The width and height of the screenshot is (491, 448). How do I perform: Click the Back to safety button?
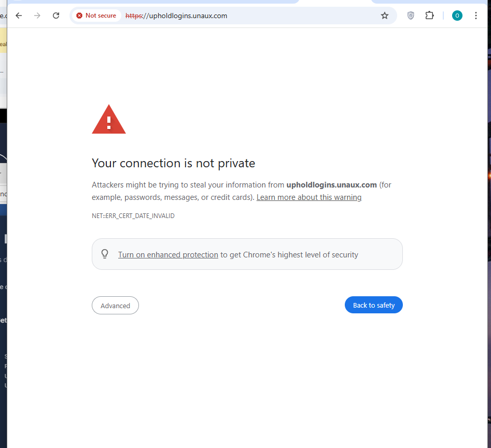(x=374, y=305)
